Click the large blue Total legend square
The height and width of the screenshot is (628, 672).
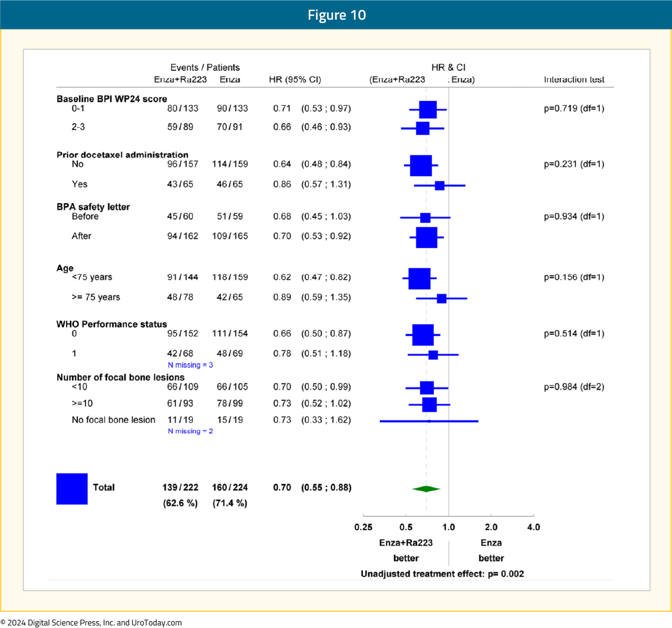click(72, 489)
